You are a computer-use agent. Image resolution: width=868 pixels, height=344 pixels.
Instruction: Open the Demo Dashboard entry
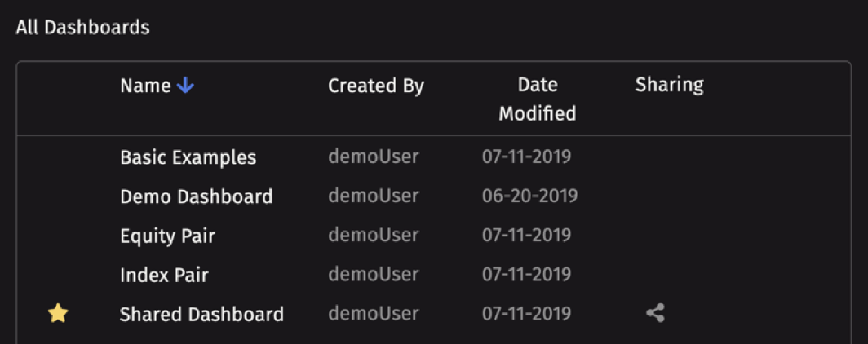click(x=197, y=196)
